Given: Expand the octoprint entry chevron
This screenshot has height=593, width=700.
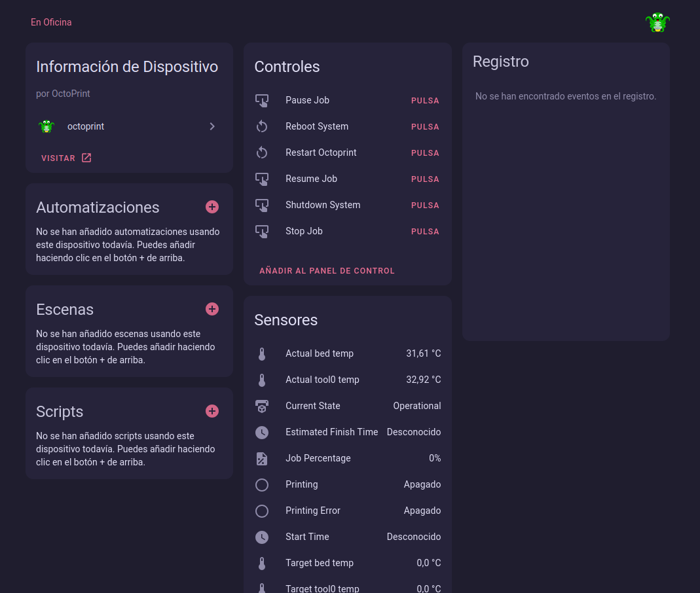Looking at the screenshot, I should (x=212, y=126).
